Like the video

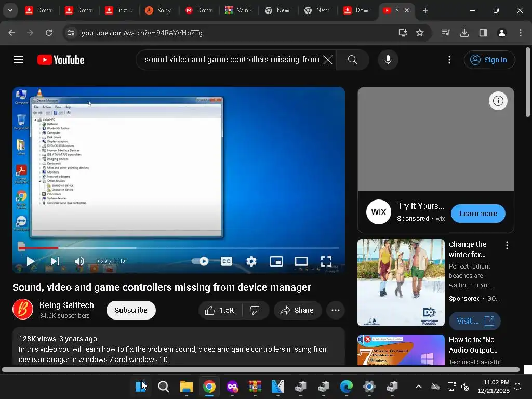point(220,310)
